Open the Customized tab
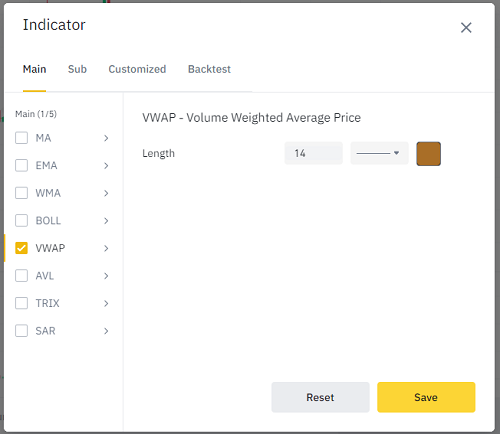Image resolution: width=500 pixels, height=434 pixels. tap(137, 69)
